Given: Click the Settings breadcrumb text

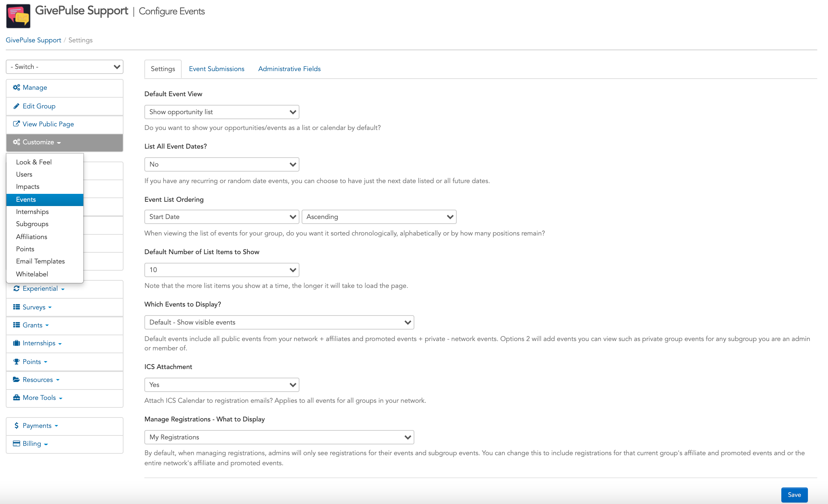Looking at the screenshot, I should click(x=80, y=40).
